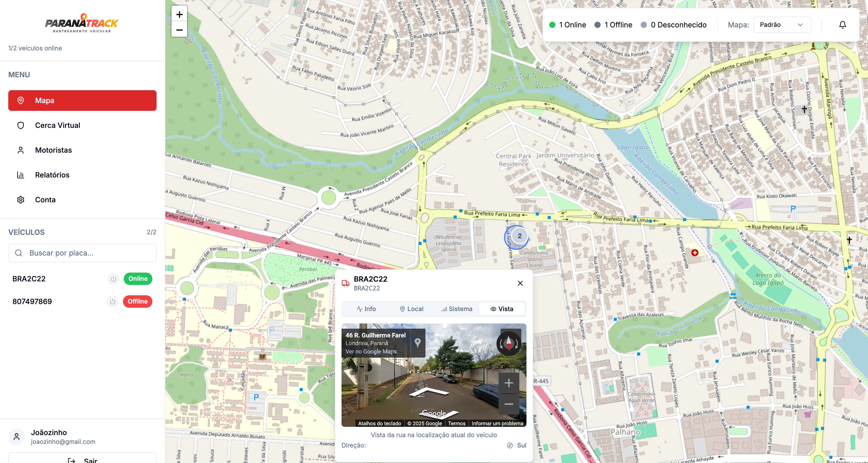Click the Cerca Virtual shield icon

(x=21, y=125)
